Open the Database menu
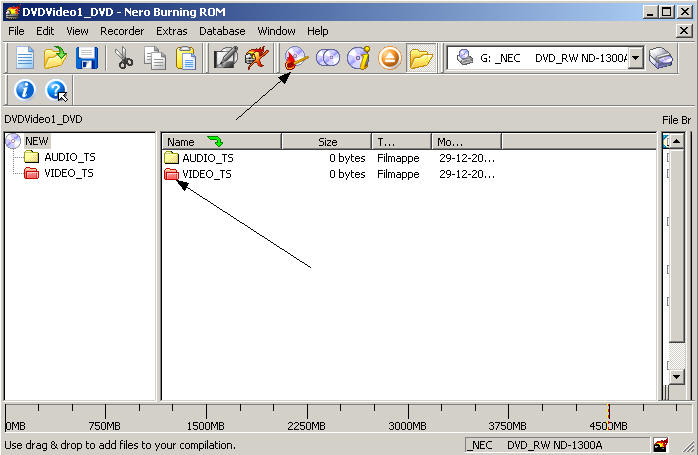 [x=222, y=31]
